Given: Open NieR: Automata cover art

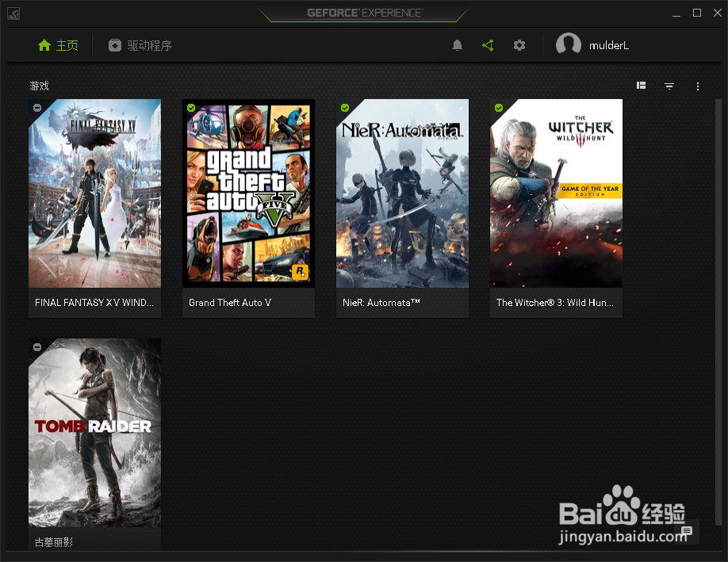Looking at the screenshot, I should tap(402, 193).
